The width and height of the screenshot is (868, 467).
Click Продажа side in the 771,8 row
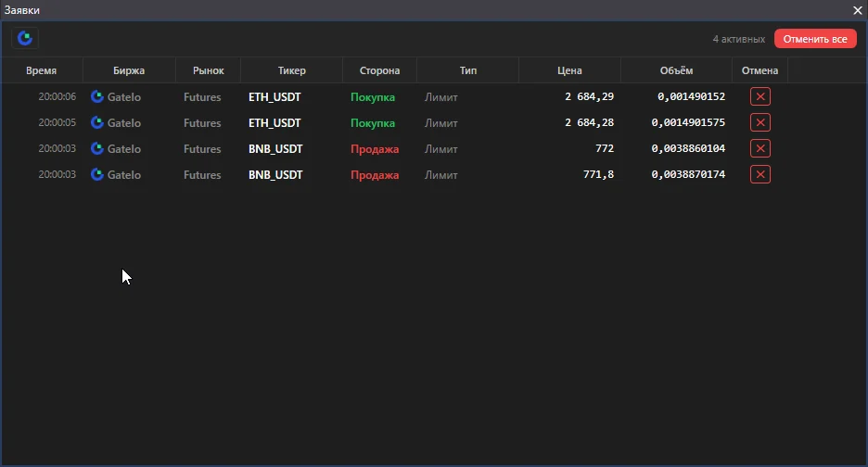click(x=375, y=175)
